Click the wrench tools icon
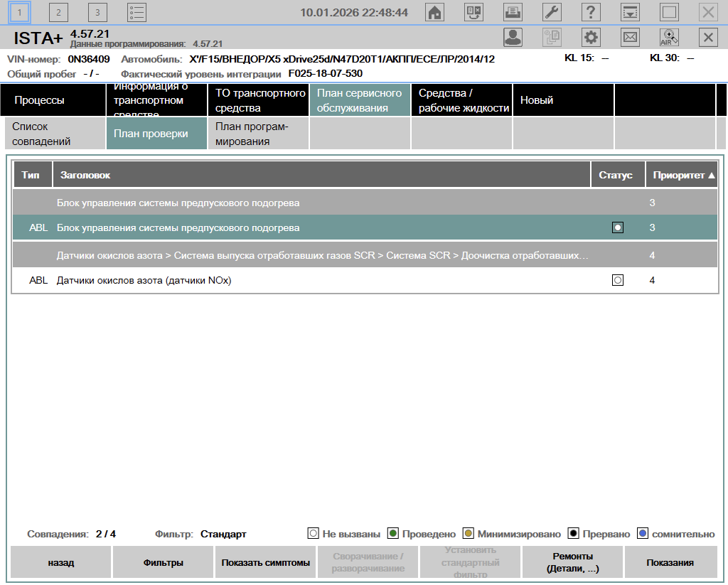Viewport: 728px width, 585px height. [552, 12]
